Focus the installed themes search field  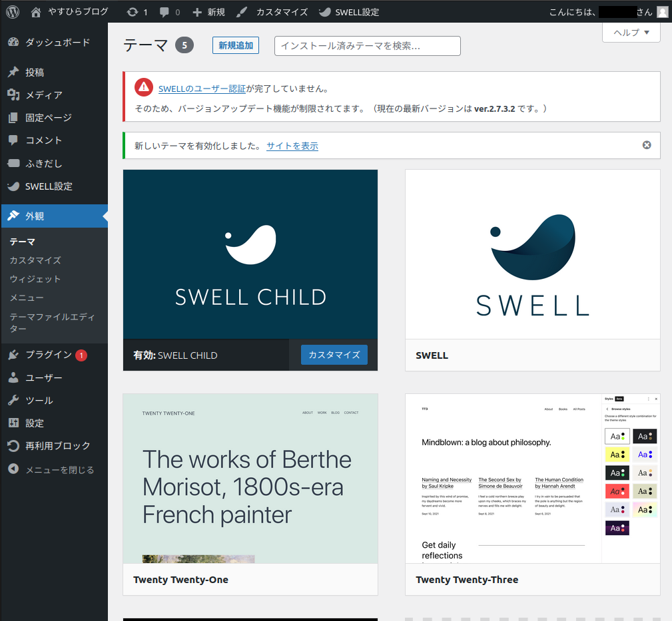click(x=367, y=46)
